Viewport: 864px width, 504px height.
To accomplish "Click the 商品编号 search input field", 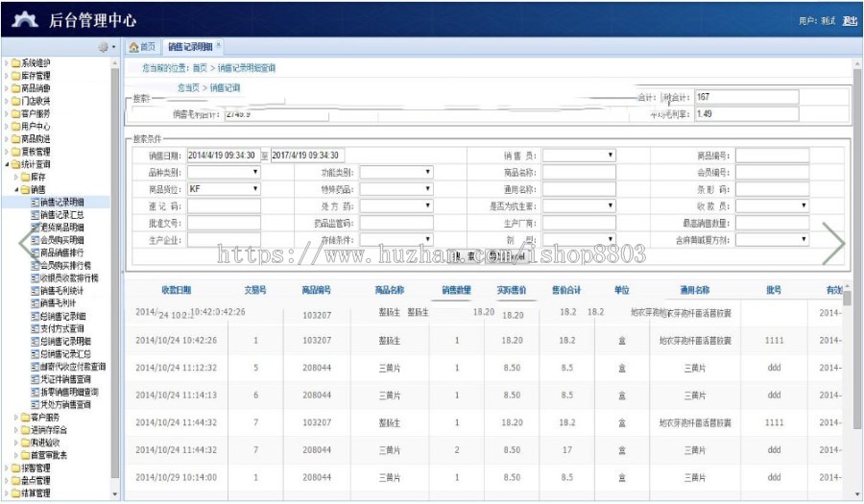I will click(x=773, y=156).
